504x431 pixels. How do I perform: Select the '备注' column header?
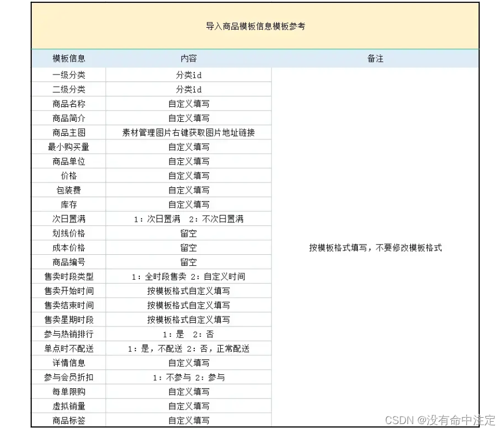click(375, 58)
